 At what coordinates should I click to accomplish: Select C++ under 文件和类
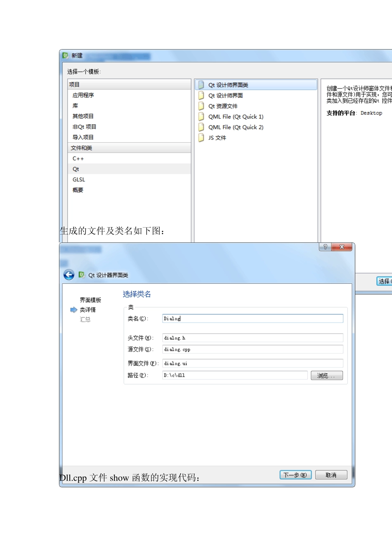129,159
